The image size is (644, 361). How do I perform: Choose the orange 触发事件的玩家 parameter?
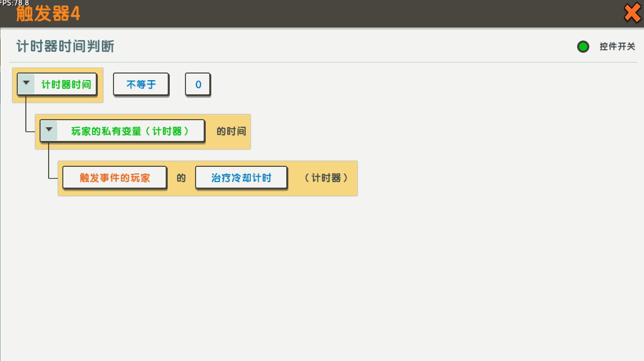115,177
